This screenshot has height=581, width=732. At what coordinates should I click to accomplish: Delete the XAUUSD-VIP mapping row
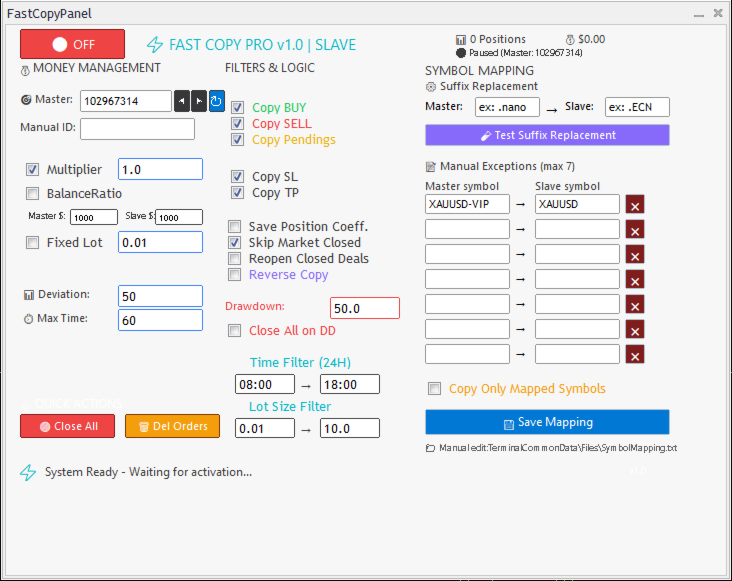pos(635,204)
